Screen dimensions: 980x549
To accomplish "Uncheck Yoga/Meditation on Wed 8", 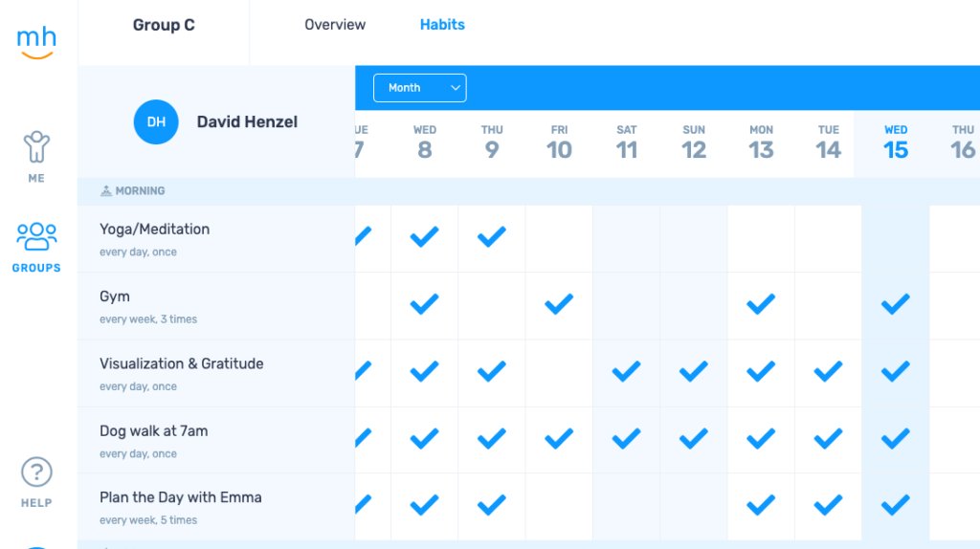I will tap(424, 237).
